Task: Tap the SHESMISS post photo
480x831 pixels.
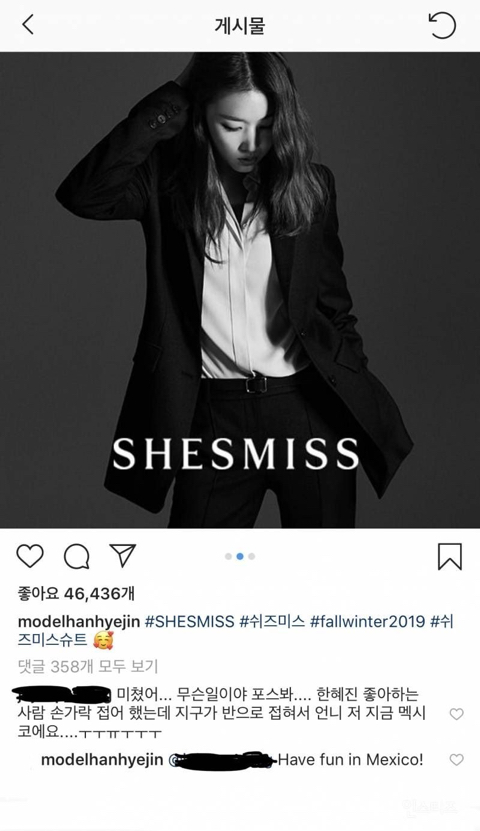Action: [240, 290]
